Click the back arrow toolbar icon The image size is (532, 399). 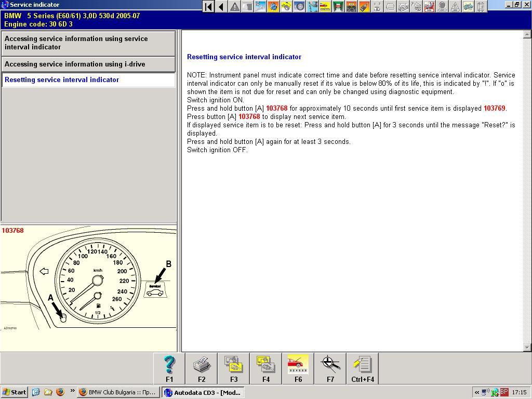(221, 6)
